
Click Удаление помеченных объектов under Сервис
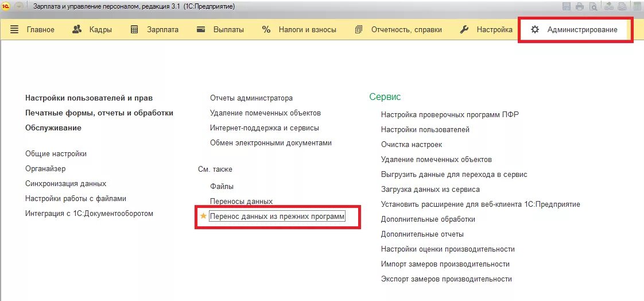pos(436,160)
